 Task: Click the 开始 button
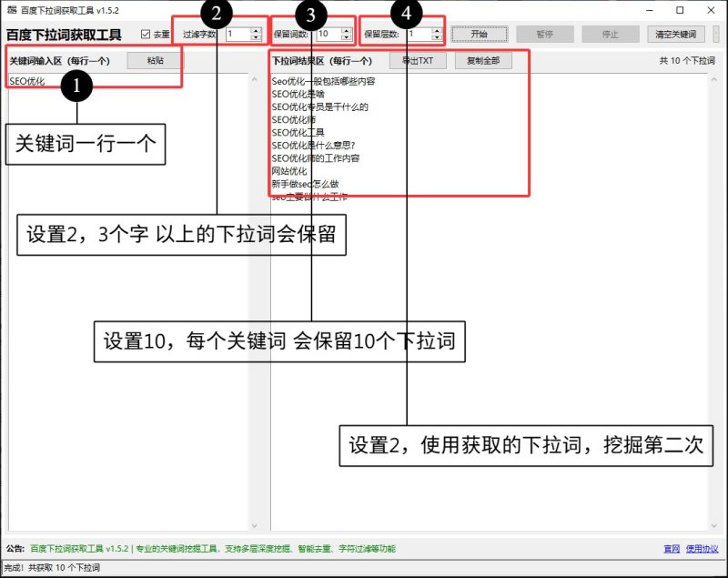tap(480, 34)
